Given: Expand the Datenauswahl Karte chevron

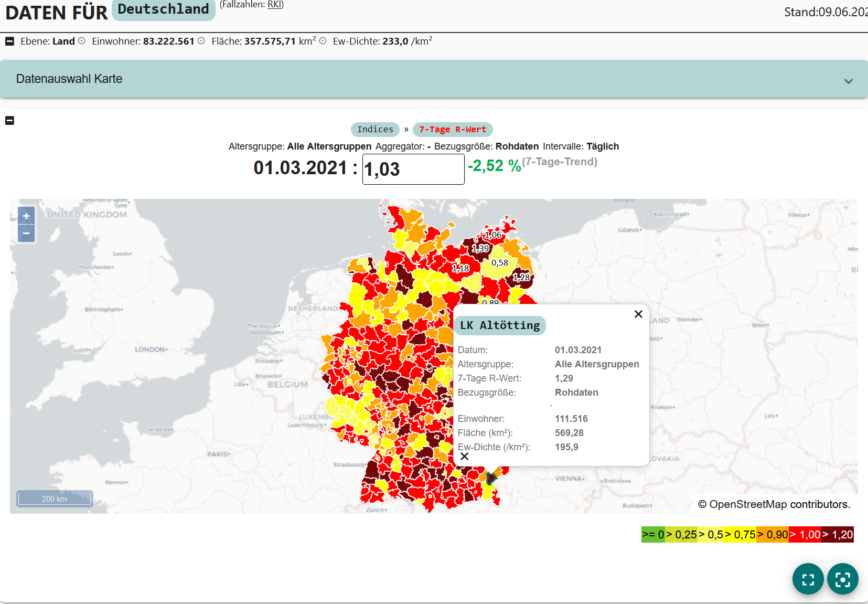Looking at the screenshot, I should tap(848, 81).
